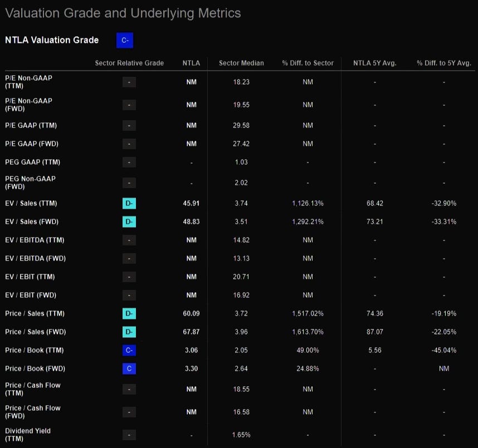Click the EV / Sales (TTM) D- grade badge

[x=129, y=204]
